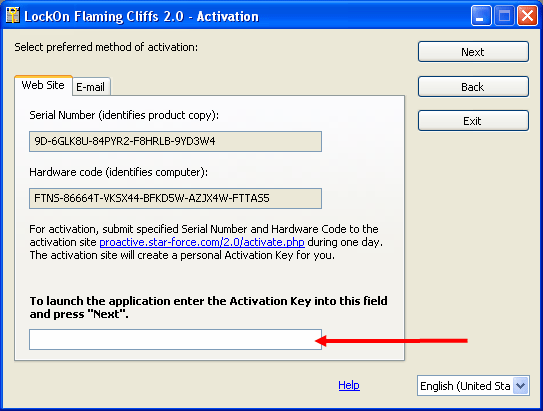Screen dimensions: 543x411
Task: Click inside the Serial Number field
Action: (x=175, y=141)
